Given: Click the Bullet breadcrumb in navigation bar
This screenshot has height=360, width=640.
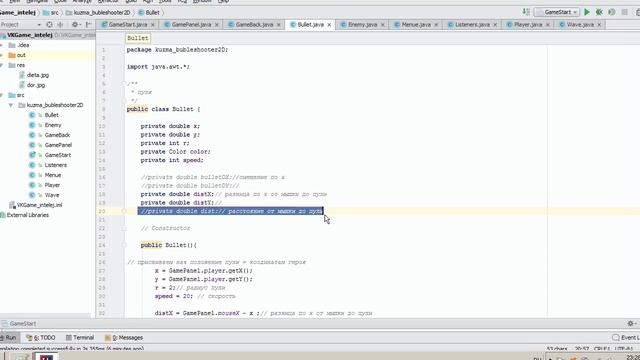Looking at the screenshot, I should (x=149, y=13).
